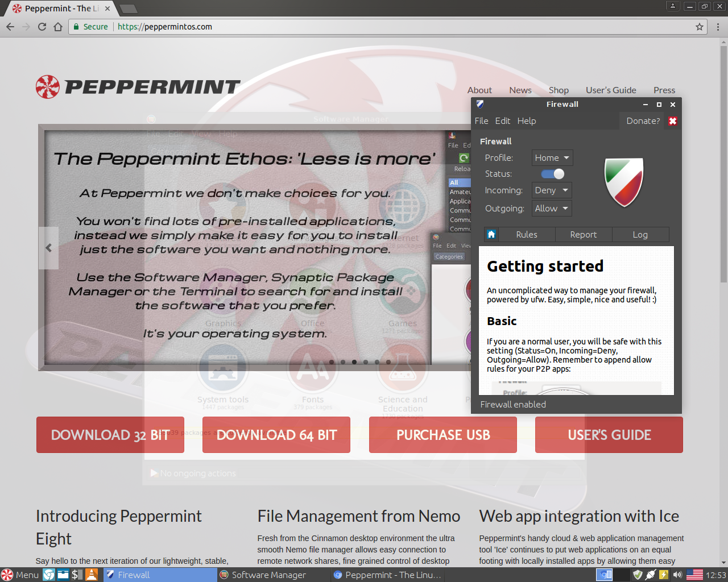This screenshot has width=728, height=582.
Task: Open the Peppermint Menu in the taskbar
Action: [x=20, y=575]
